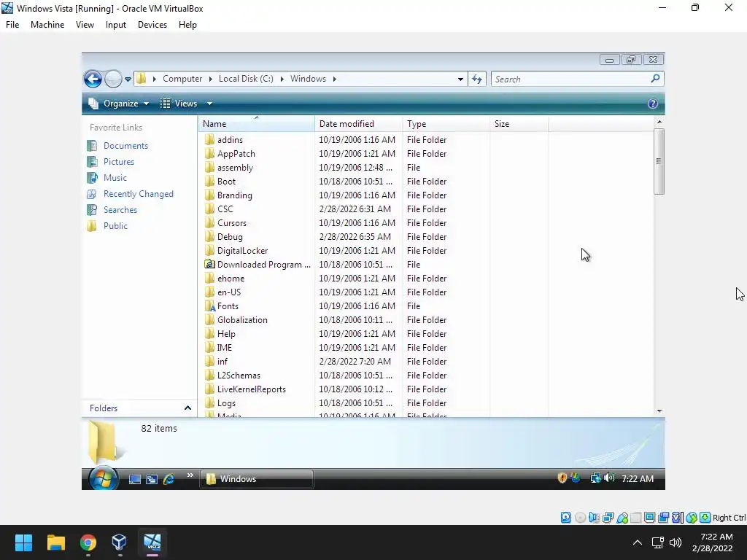
Task: Click the file list scroll up arrow
Action: pos(659,122)
